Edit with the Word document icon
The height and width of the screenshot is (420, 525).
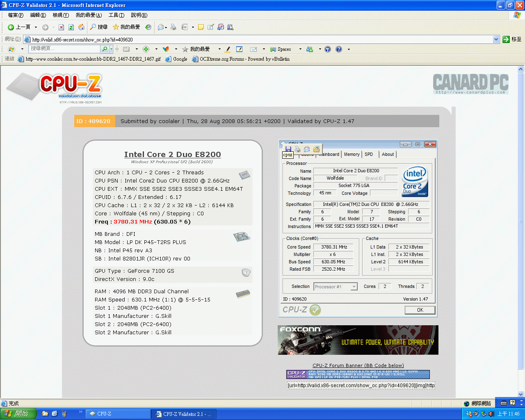[x=185, y=27]
